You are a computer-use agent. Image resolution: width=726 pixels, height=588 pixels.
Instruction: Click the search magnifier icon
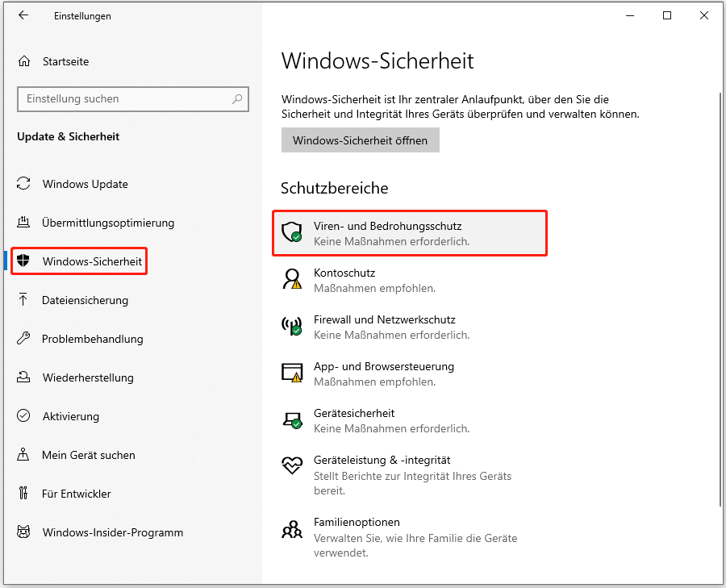(x=237, y=98)
